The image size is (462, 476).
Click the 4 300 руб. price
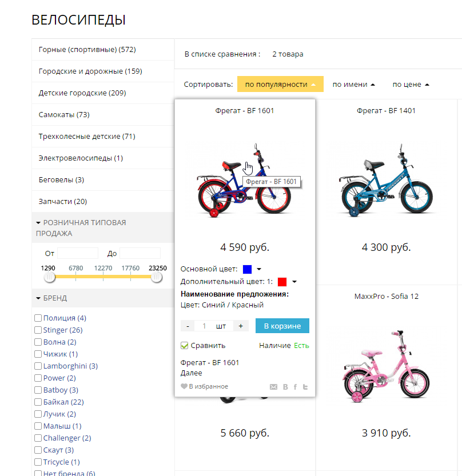coord(386,247)
